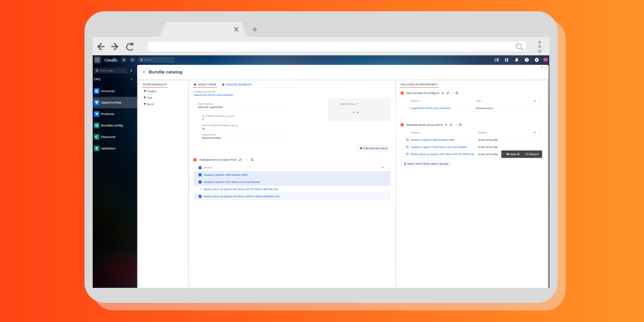This screenshot has height=322, width=644.
Task: Uncheck Headset Logitech USB Headset H390 checkbox
Action: (x=200, y=175)
